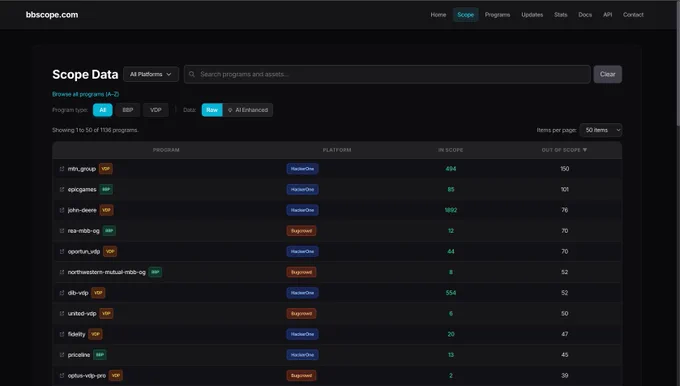Open the northwestern-mutual-mbb-og program

[x=107, y=272]
